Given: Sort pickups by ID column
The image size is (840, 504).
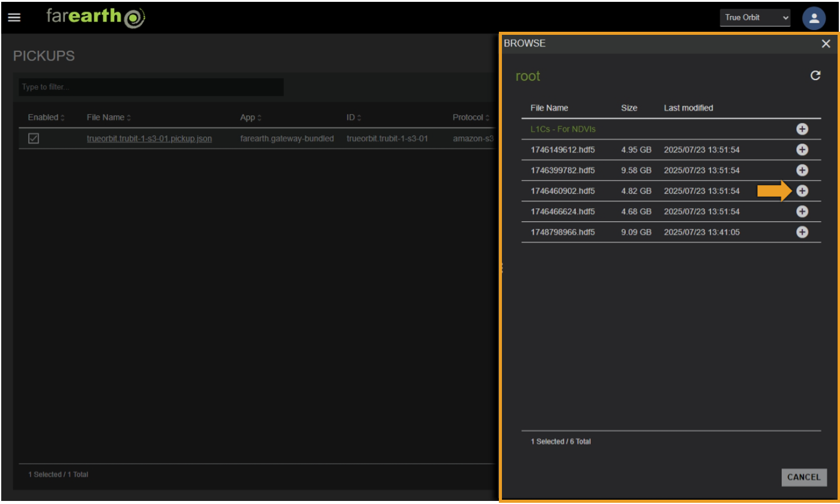Looking at the screenshot, I should pos(354,117).
